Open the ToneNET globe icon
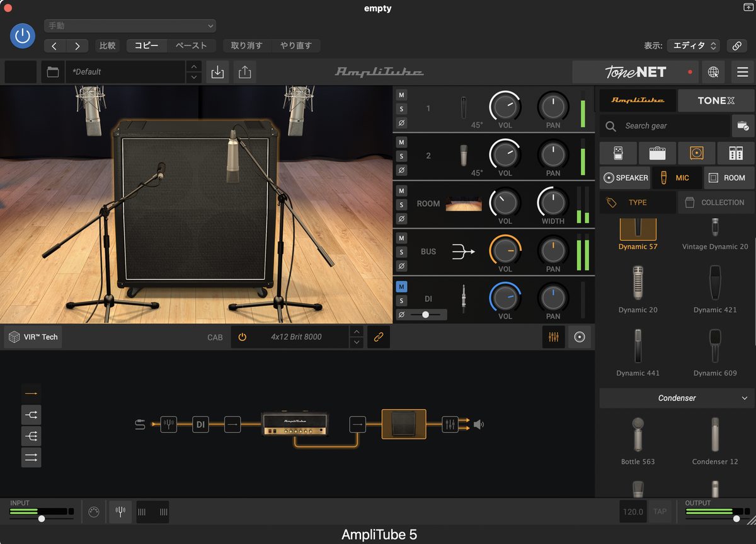This screenshot has width=756, height=544. pyautogui.click(x=713, y=72)
